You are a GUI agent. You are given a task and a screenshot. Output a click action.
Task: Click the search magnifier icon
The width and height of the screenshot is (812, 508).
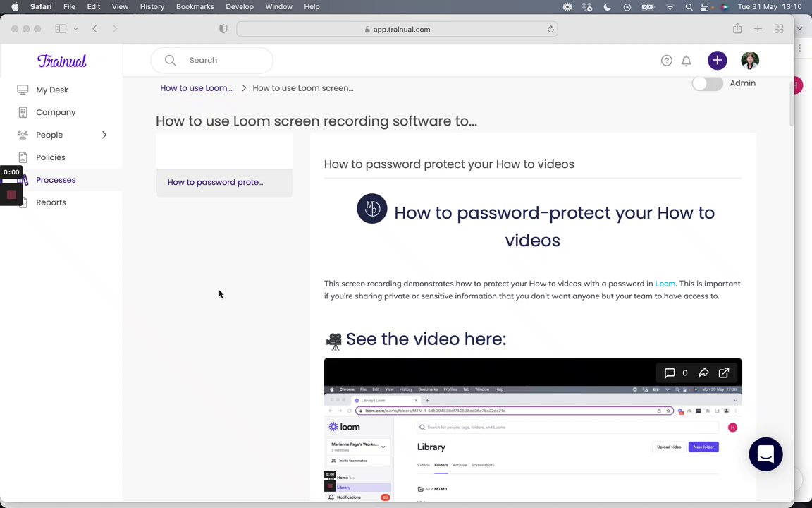[x=171, y=60]
